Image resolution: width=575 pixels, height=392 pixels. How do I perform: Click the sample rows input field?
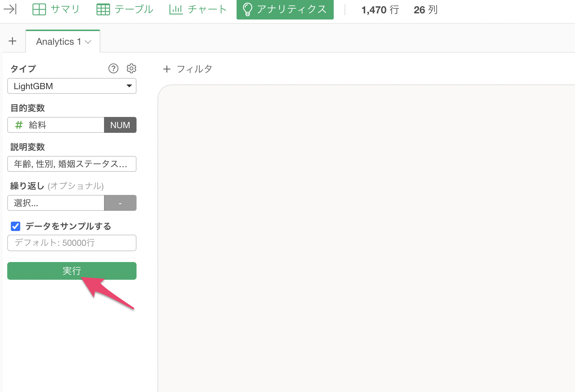pos(72,243)
